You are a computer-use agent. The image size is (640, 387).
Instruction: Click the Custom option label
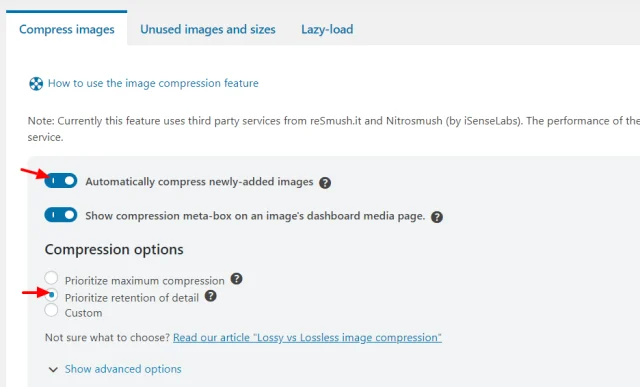[x=83, y=313]
